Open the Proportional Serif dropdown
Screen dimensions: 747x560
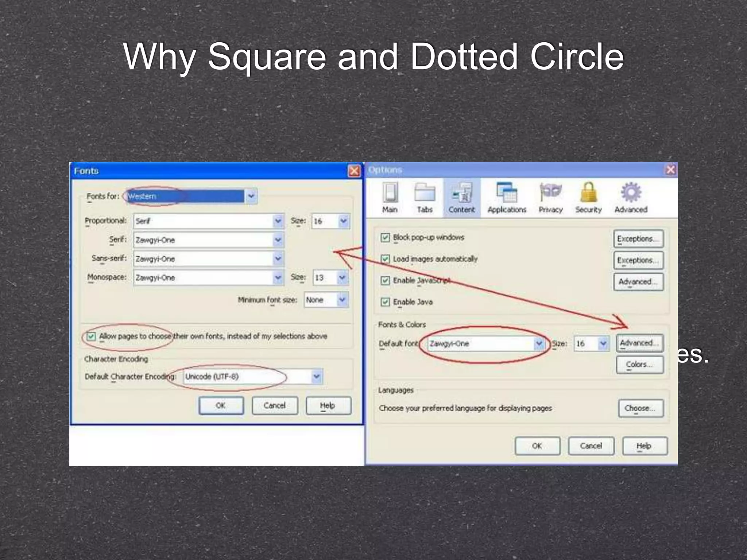pos(209,221)
